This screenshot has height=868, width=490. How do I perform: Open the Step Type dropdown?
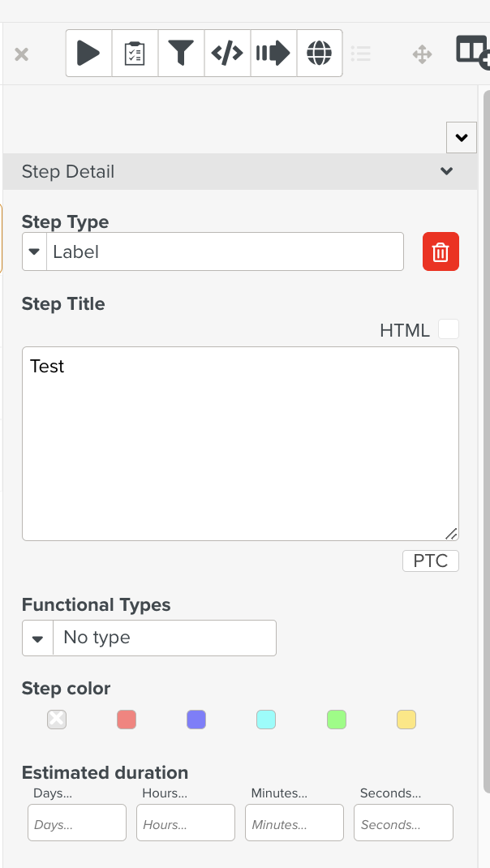34,251
